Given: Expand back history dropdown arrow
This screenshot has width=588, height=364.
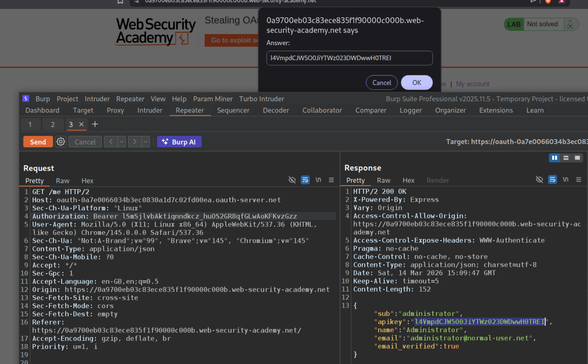Looking at the screenshot, I should (x=122, y=142).
